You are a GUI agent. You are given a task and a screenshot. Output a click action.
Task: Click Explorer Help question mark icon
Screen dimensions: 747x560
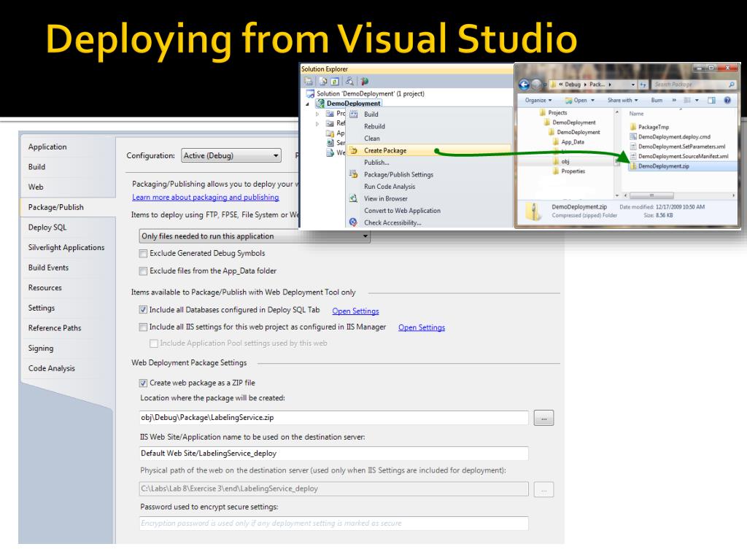click(727, 100)
